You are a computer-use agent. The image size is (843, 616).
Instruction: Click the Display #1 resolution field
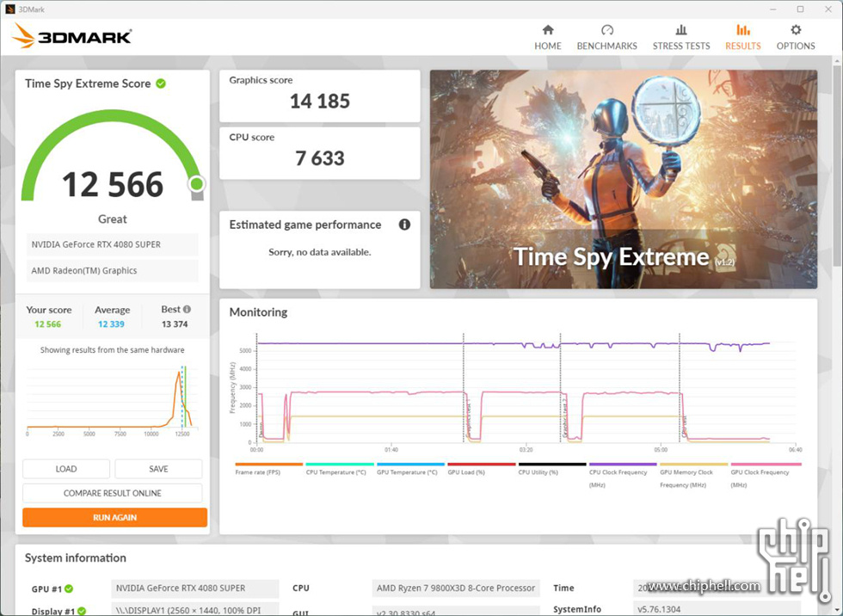point(195,611)
